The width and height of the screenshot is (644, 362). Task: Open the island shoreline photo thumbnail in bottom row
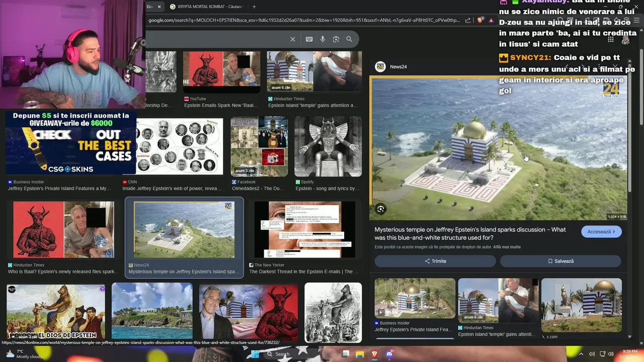[x=152, y=312]
